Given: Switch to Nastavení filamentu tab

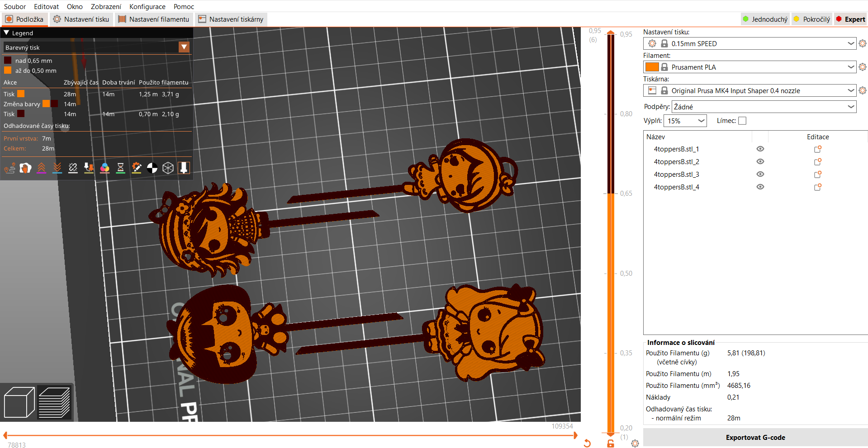Looking at the screenshot, I should pyautogui.click(x=154, y=19).
